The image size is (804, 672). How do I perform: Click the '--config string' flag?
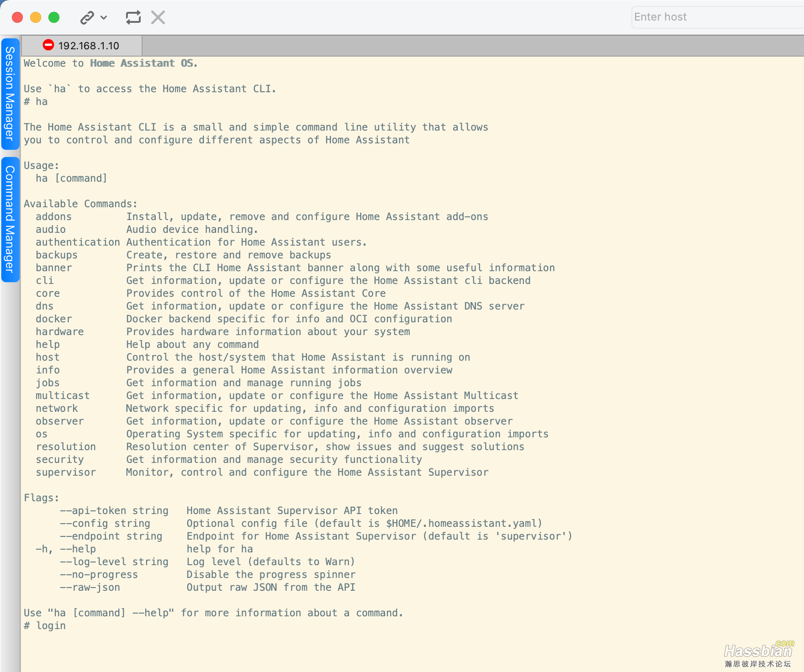click(x=105, y=524)
